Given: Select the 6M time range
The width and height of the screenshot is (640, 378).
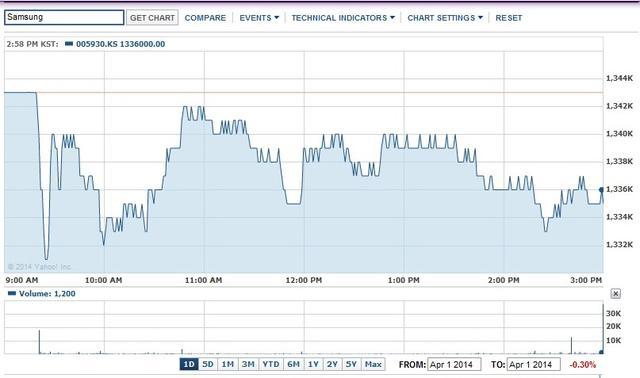Looking at the screenshot, I should 293,364.
